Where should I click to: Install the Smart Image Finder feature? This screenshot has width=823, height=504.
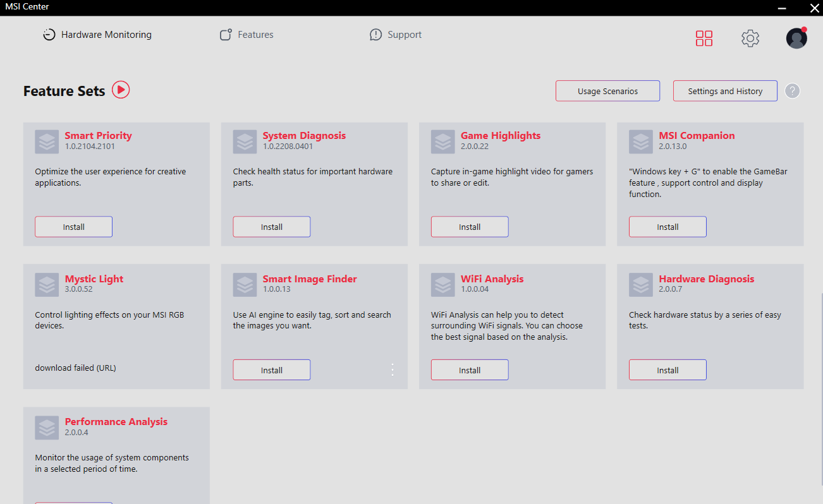tap(272, 370)
